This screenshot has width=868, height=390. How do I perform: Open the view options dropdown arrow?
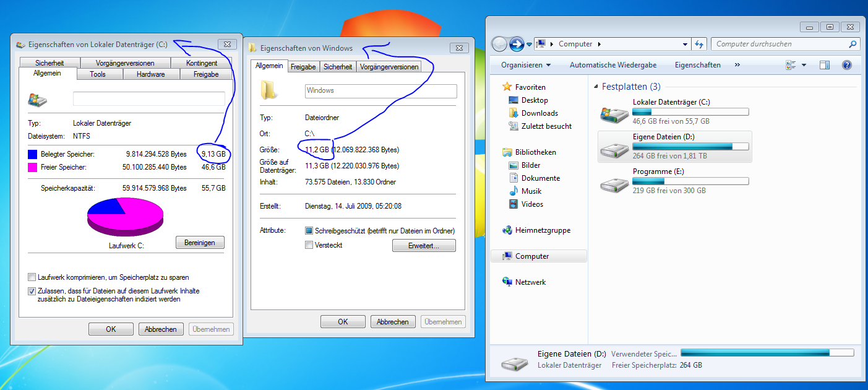[x=804, y=65]
